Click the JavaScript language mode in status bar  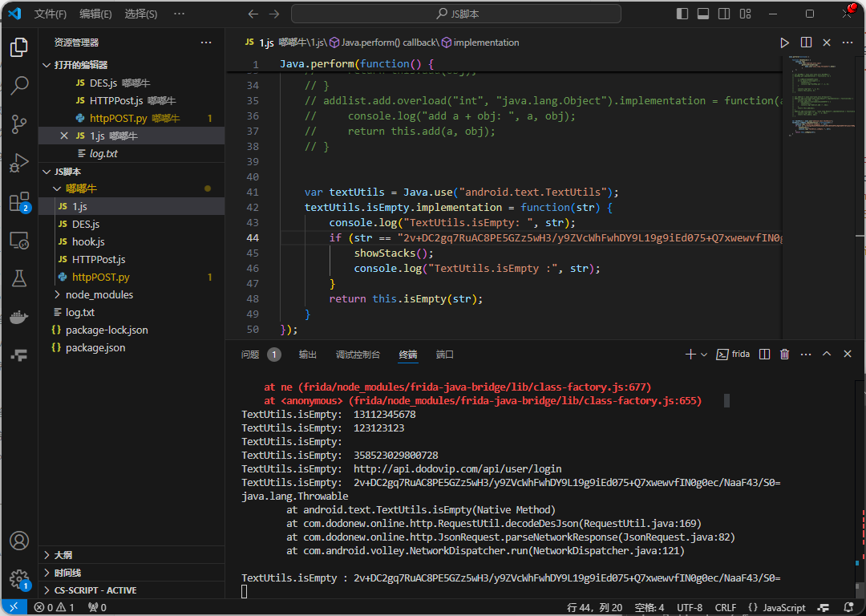(777, 608)
